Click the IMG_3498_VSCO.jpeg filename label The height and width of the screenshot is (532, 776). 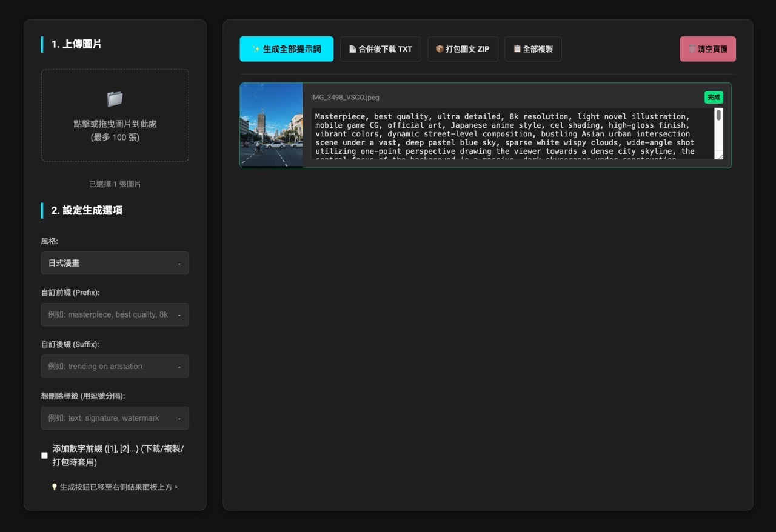point(345,97)
